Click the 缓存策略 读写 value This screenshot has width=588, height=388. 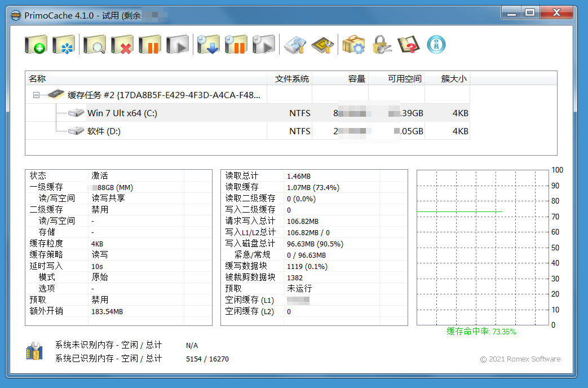click(100, 255)
